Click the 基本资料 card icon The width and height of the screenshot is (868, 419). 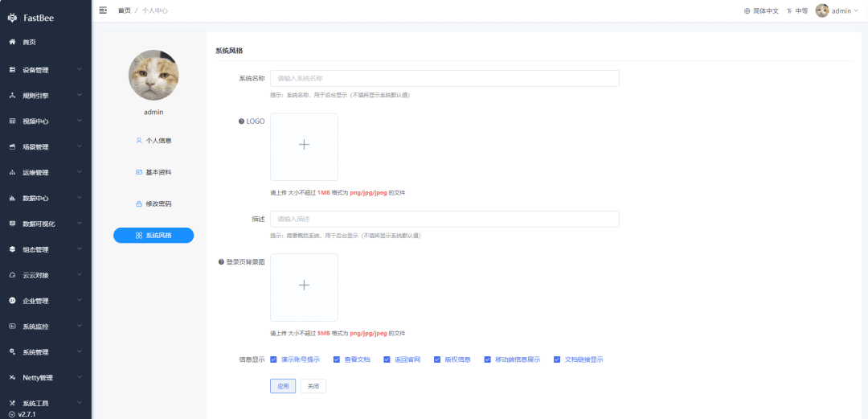click(139, 172)
